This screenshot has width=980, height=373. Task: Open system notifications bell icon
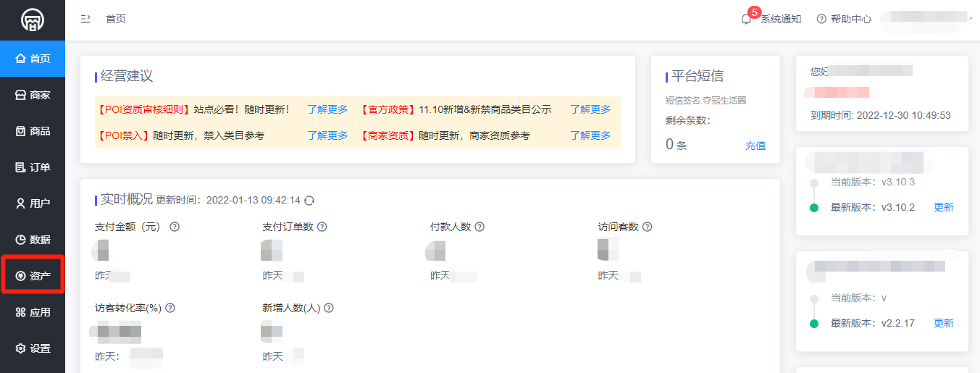[746, 20]
